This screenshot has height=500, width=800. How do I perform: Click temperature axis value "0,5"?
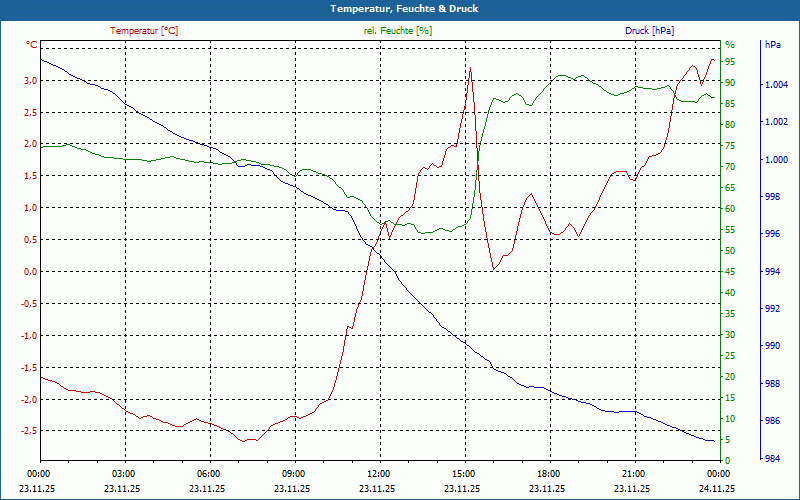[x=30, y=240]
